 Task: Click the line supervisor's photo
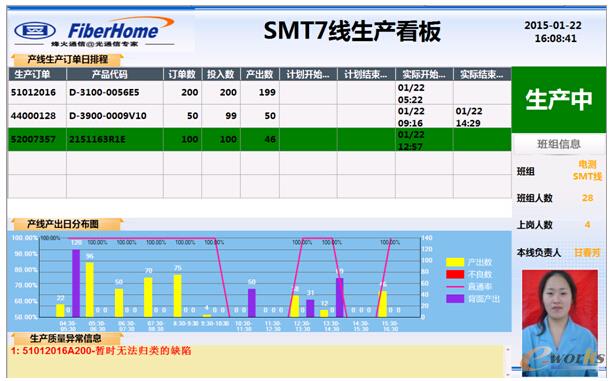tap(560, 323)
